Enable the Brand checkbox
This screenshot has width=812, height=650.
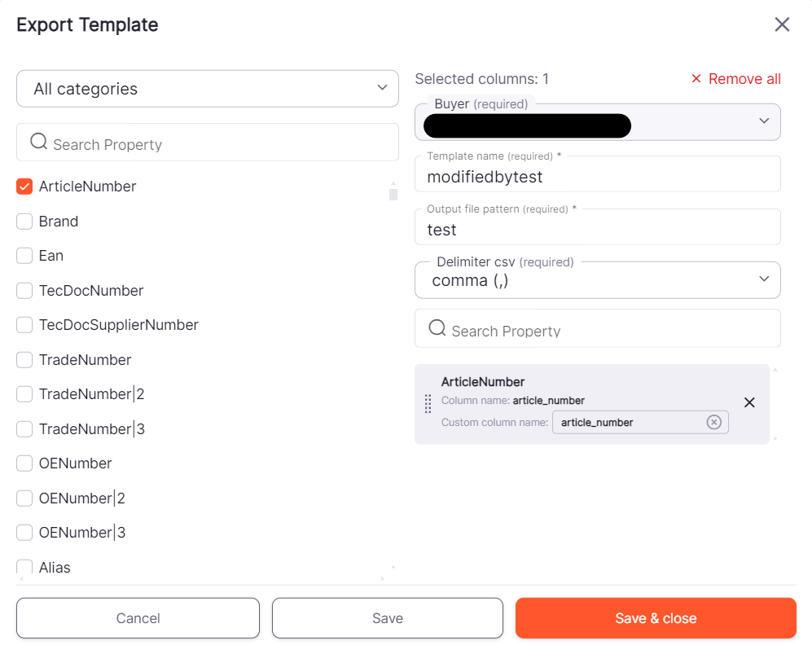pyautogui.click(x=24, y=222)
